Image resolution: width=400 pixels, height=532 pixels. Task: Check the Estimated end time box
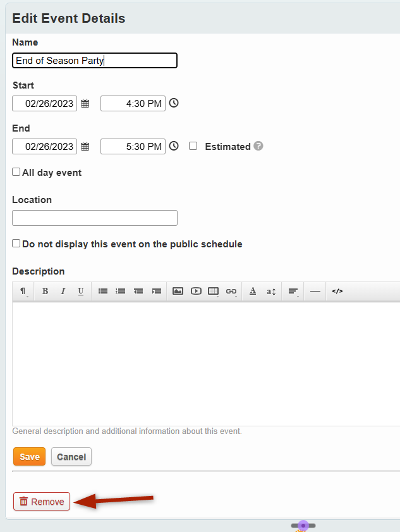click(x=193, y=146)
